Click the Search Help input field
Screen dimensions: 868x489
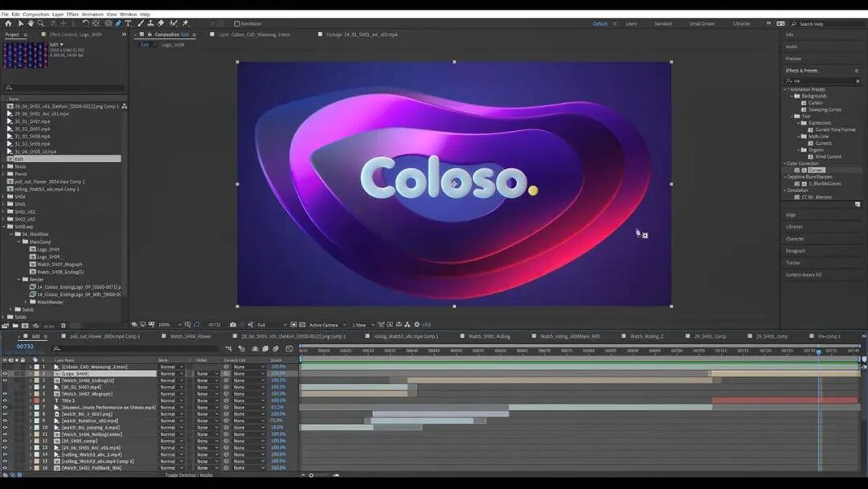(x=829, y=24)
